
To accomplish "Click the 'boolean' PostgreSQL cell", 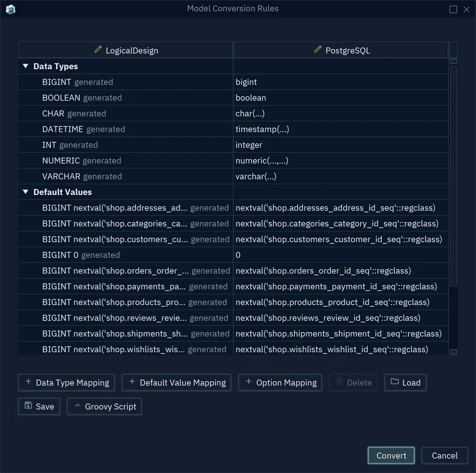I will point(341,97).
